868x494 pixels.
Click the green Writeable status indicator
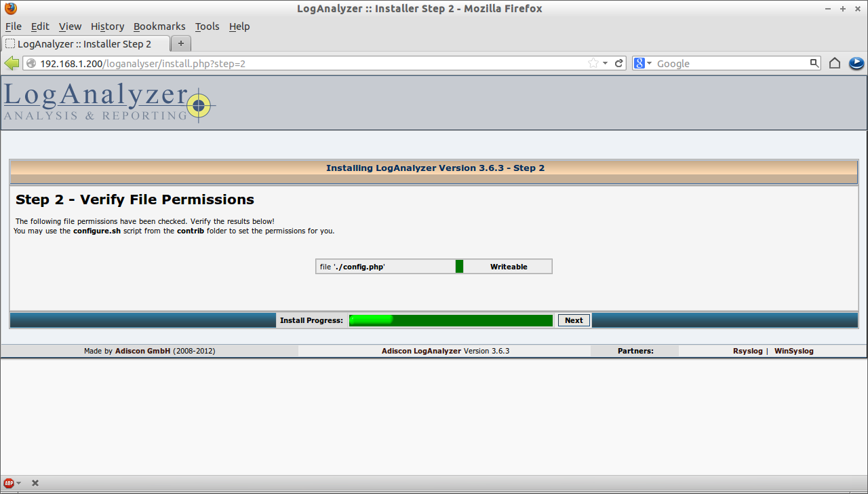click(459, 267)
